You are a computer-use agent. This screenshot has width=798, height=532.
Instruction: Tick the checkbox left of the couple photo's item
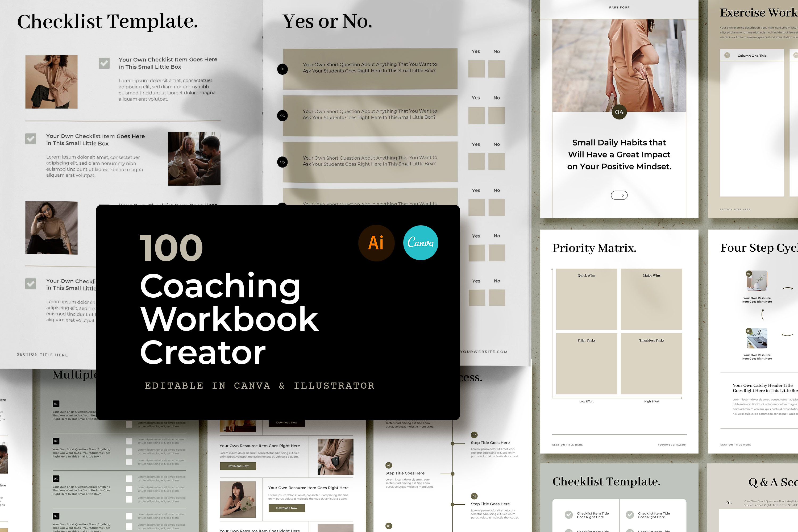click(x=31, y=138)
